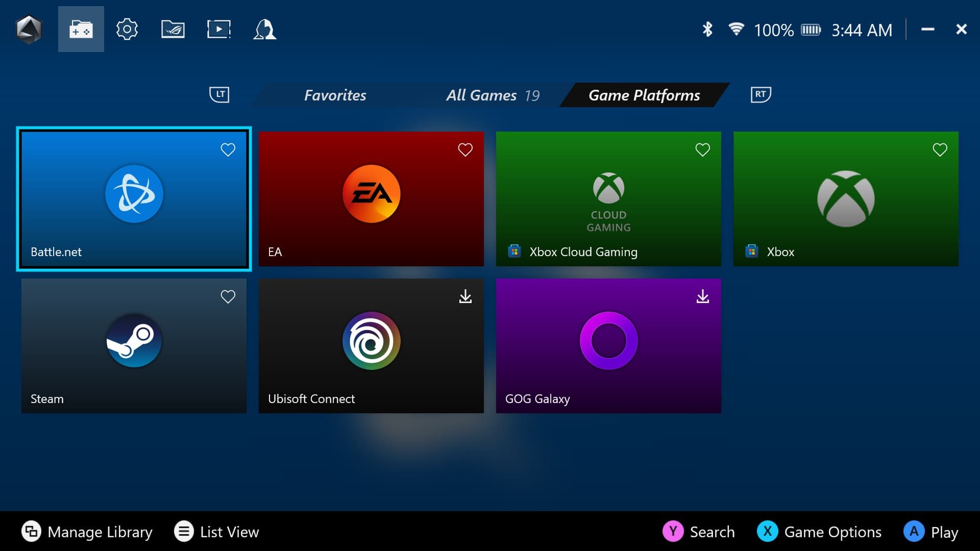The height and width of the screenshot is (551, 980).
Task: Click the Manage Library button
Action: 87,532
